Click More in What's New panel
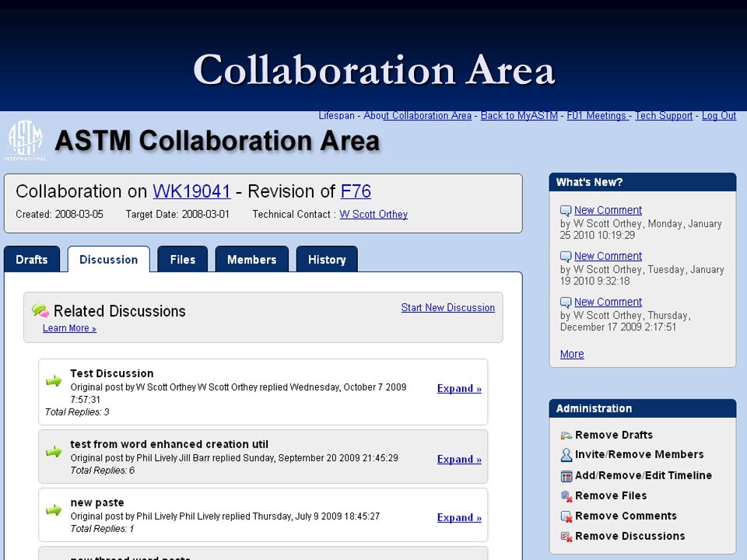The width and height of the screenshot is (747, 560). (572, 355)
